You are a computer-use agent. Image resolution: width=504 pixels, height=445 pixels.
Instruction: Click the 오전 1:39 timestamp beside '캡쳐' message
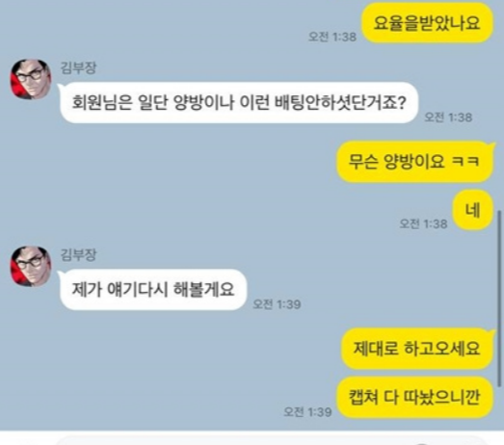307,412
